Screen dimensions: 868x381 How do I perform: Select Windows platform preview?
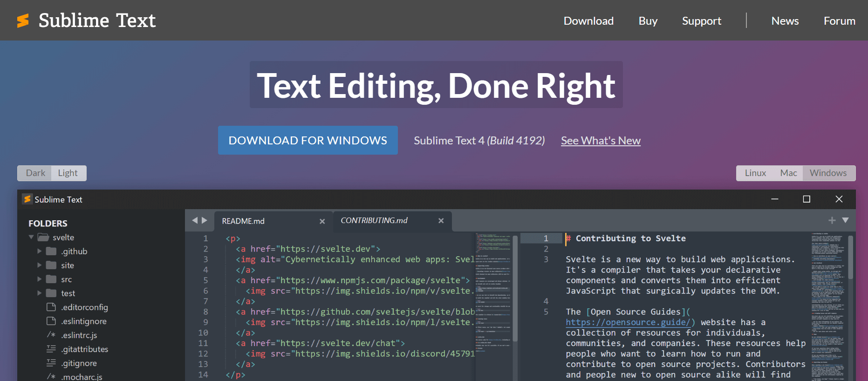[828, 173]
